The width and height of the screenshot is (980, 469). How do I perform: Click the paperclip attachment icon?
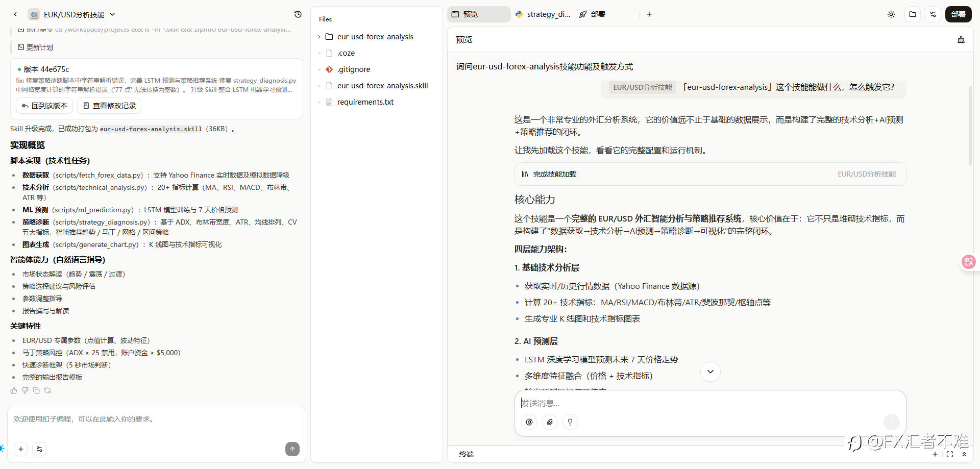550,422
